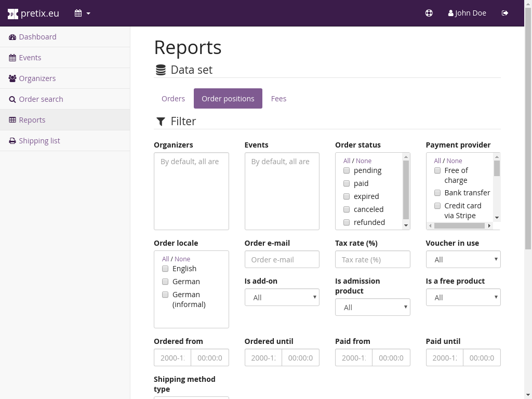Screen dimensions: 532x399
Task: Click the pretix.eu logo icon
Action: pos(13,14)
